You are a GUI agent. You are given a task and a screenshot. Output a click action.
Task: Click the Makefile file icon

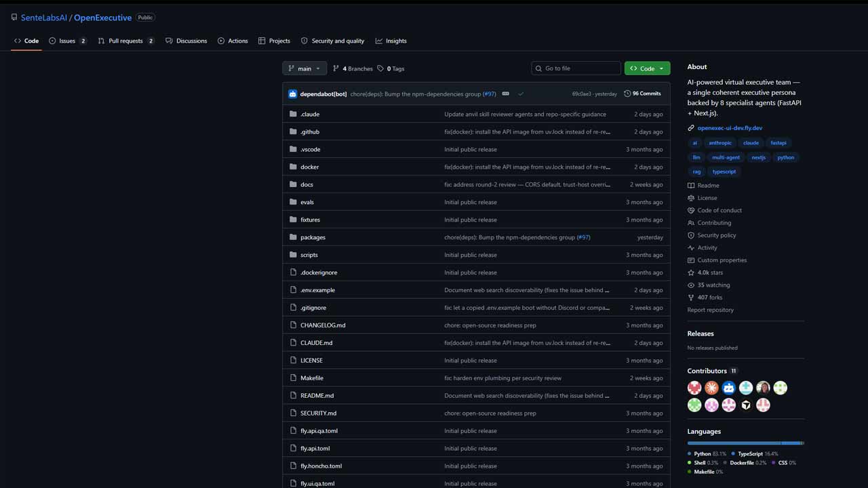pyautogui.click(x=293, y=378)
